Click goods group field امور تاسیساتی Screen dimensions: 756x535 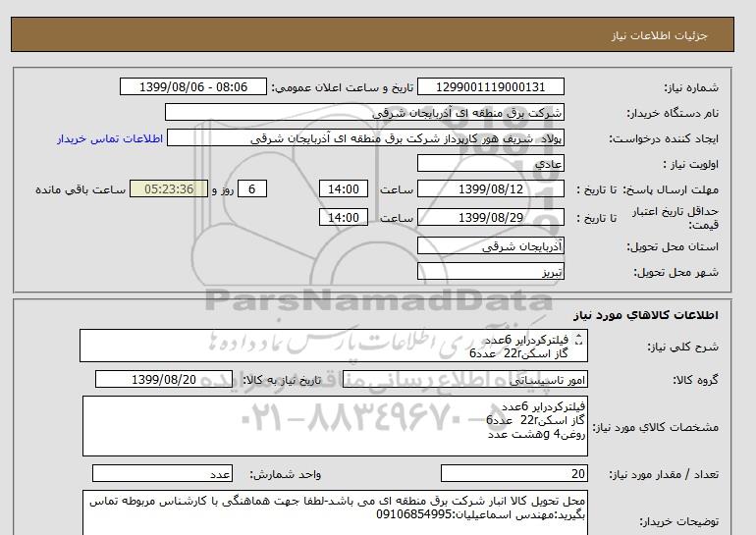coord(464,380)
